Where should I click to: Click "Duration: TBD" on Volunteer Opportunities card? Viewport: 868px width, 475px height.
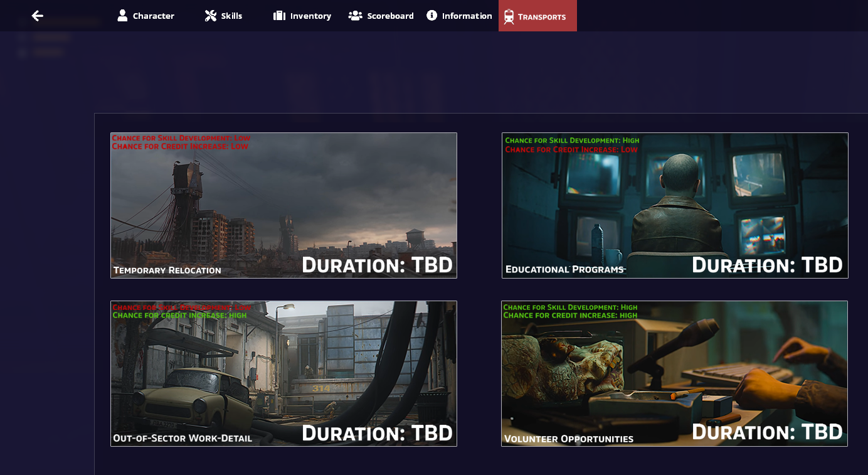click(767, 431)
